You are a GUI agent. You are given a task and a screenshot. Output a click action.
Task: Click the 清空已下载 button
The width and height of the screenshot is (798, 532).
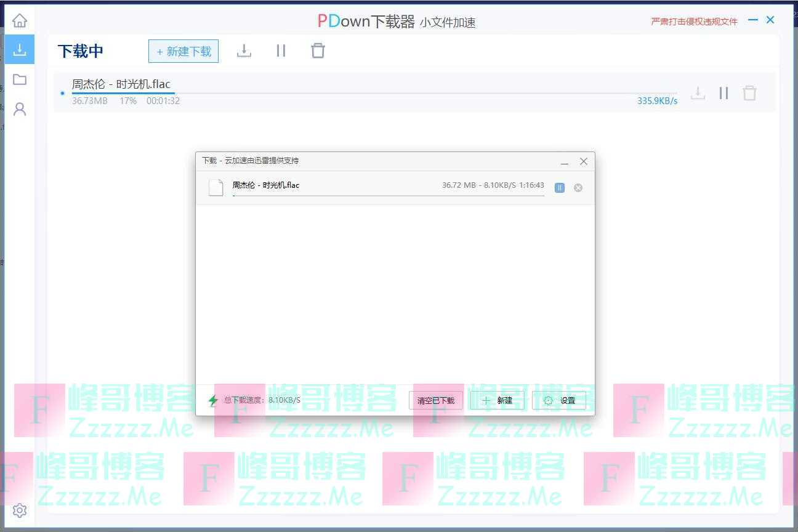click(435, 400)
